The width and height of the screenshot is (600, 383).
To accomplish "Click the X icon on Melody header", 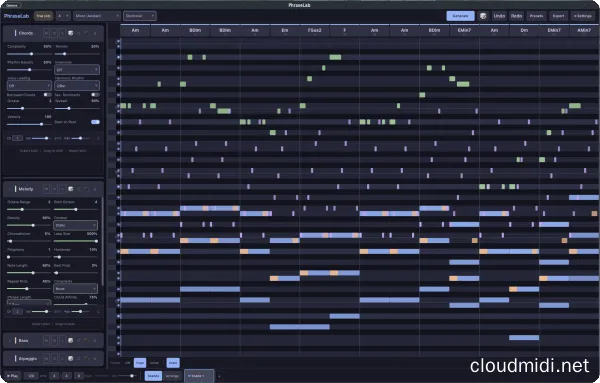I will coord(95,189).
